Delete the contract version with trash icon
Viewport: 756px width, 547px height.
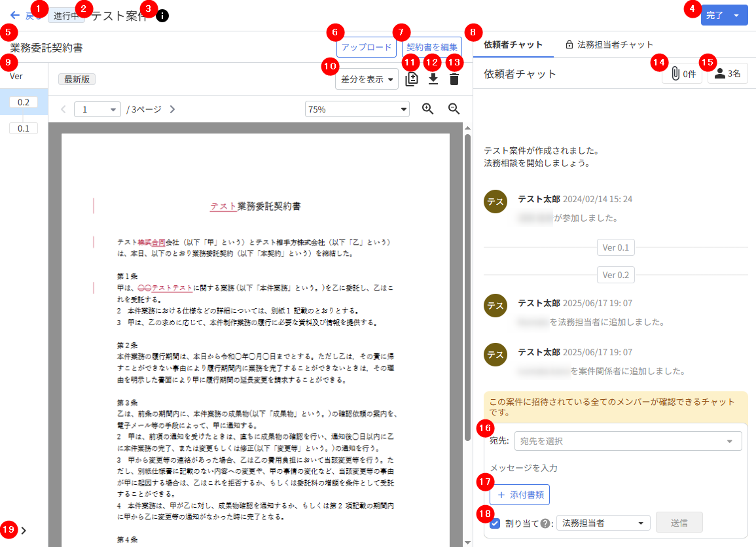454,79
